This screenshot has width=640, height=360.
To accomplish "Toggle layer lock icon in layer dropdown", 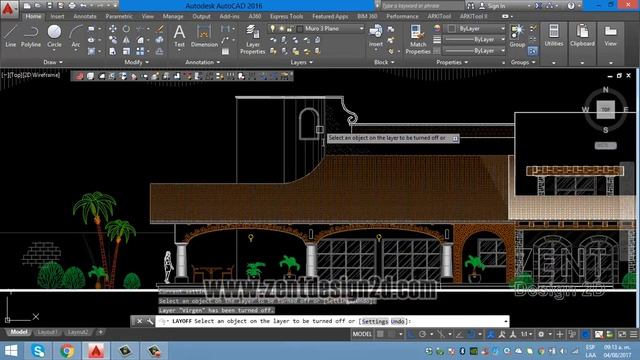I will pos(289,29).
